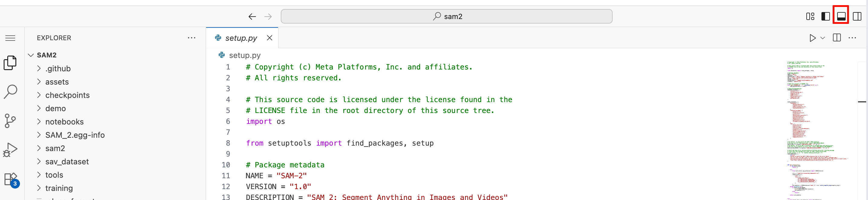868x200 pixels.
Task: Open the Customize Layout control
Action: (x=810, y=17)
